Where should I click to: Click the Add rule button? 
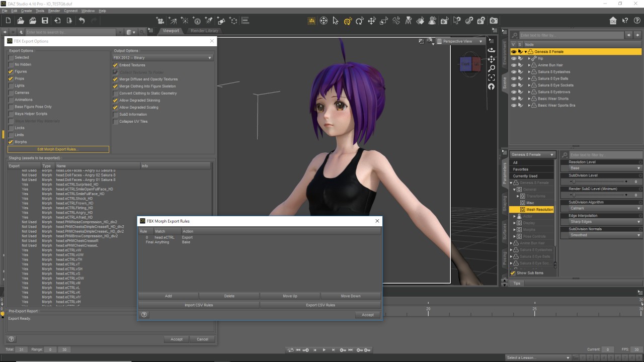click(169, 296)
